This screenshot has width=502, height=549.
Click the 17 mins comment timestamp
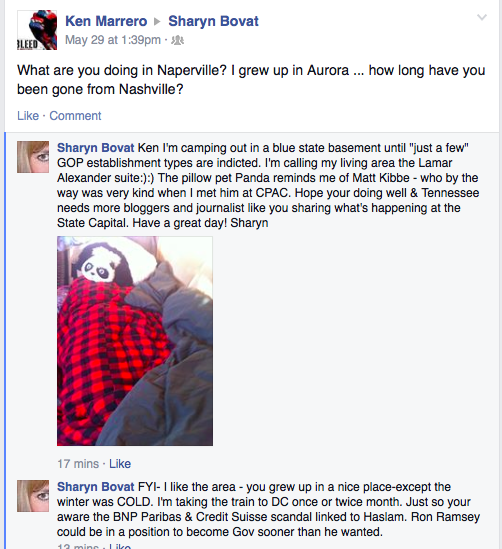point(78,464)
